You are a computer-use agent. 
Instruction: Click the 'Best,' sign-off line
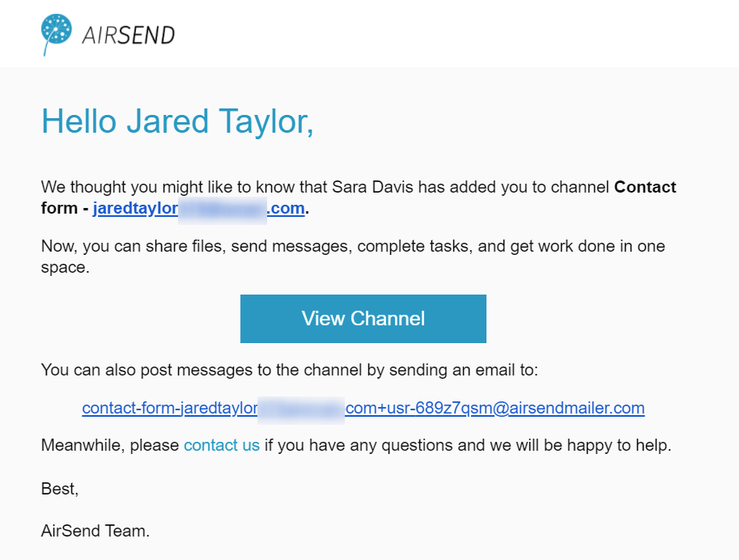[60, 489]
